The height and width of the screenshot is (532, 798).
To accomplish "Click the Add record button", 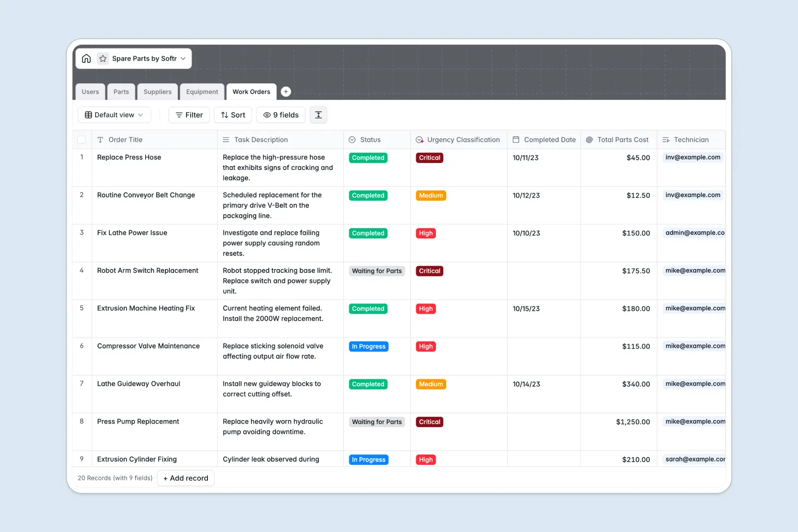I will point(186,478).
